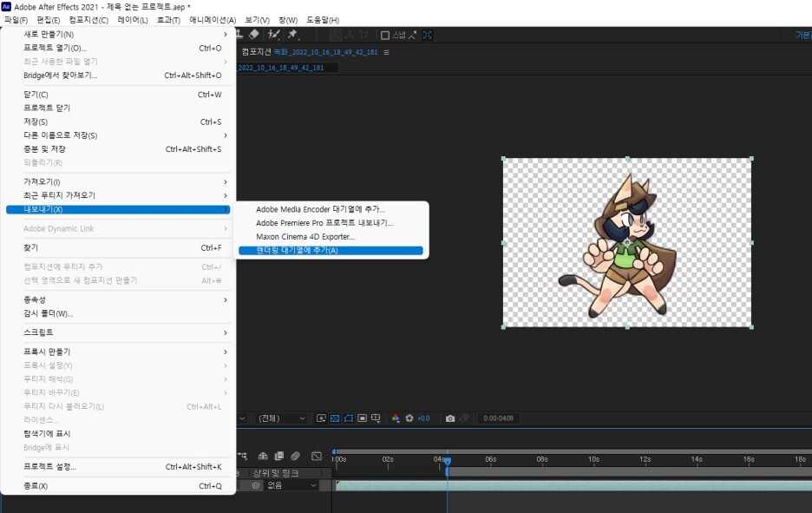Select the Roto Brush tool
The height and width of the screenshot is (513, 812).
tap(274, 34)
